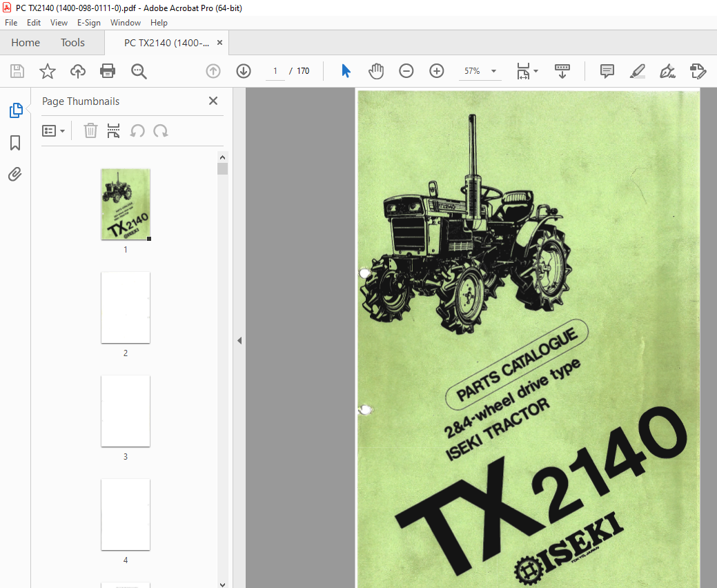Activate the Hand pan tool
This screenshot has height=588, width=717.
[x=376, y=71]
